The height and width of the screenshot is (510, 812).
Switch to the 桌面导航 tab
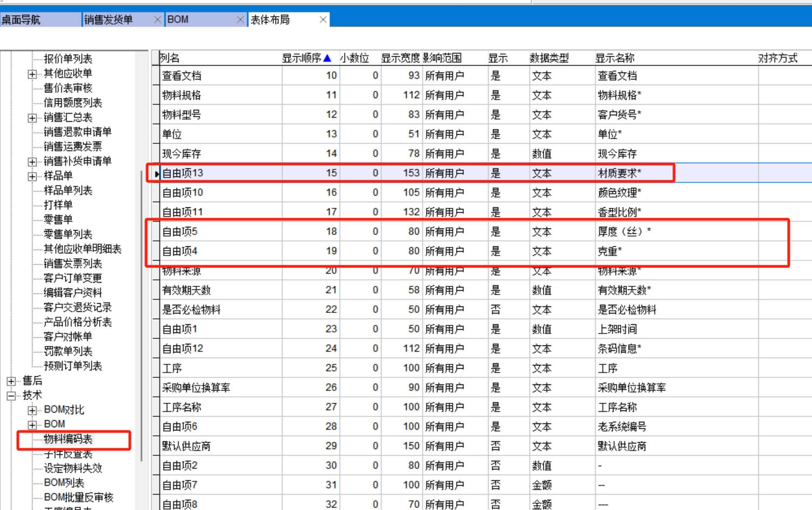pyautogui.click(x=22, y=19)
